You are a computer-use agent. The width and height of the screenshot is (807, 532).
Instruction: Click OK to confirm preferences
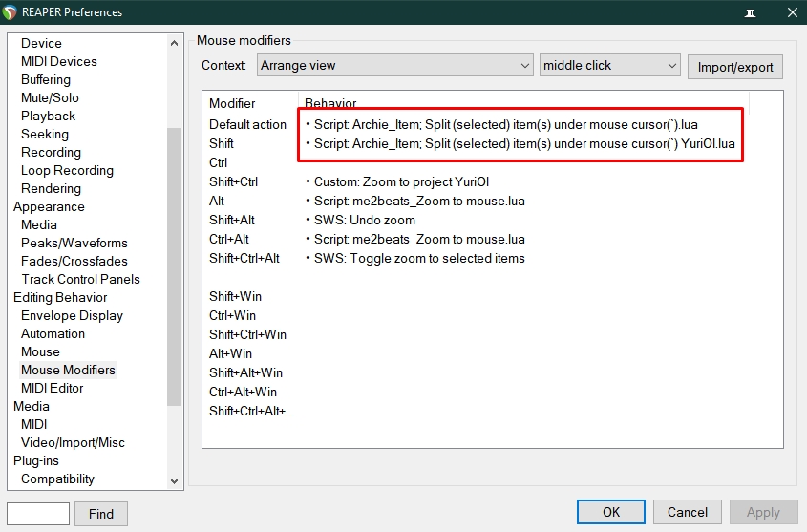611,512
